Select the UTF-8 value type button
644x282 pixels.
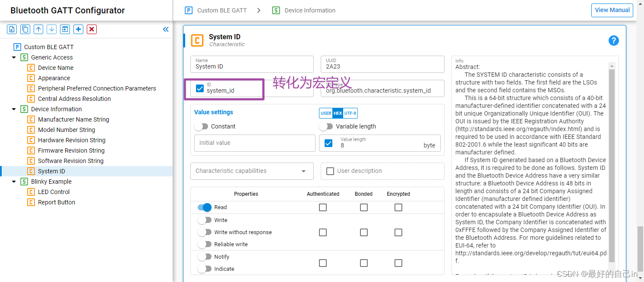coord(350,113)
